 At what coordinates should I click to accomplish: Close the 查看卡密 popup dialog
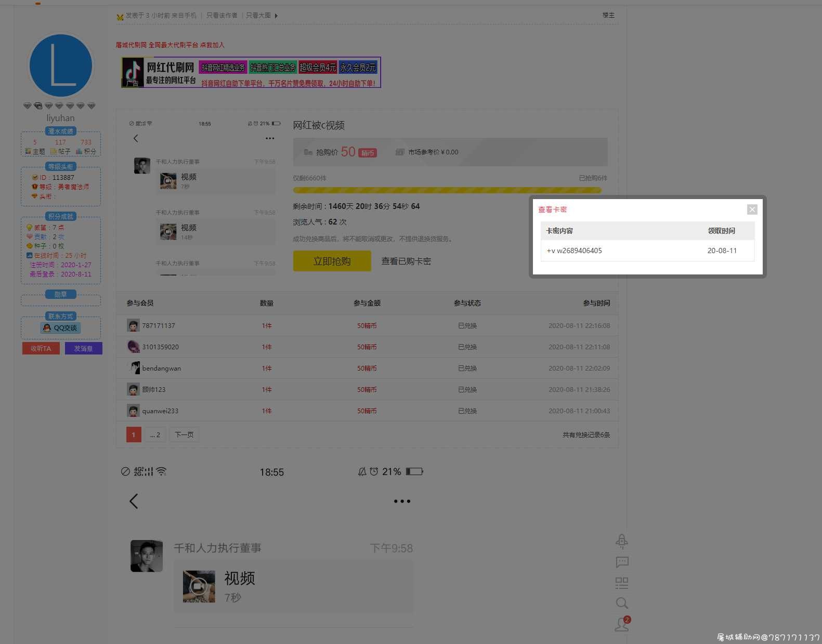point(752,209)
